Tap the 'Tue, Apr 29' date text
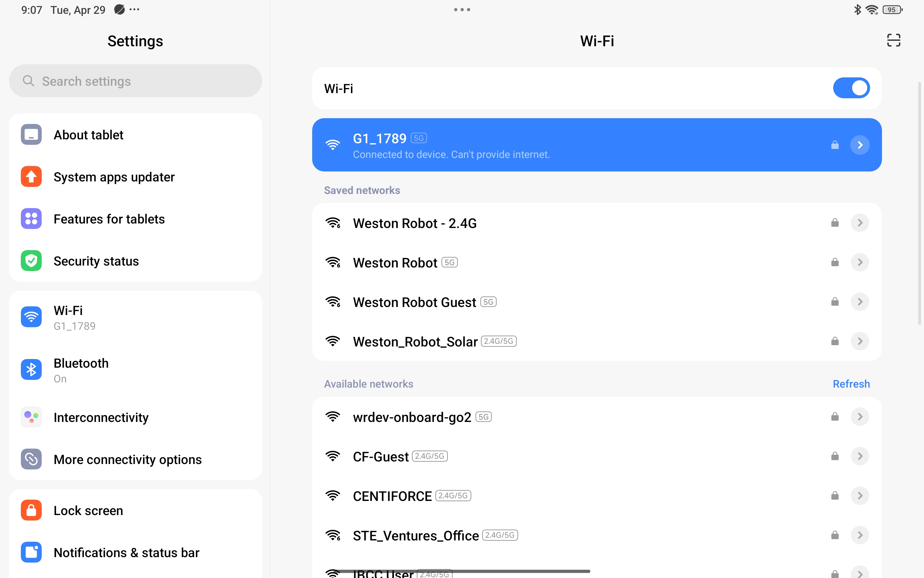 (x=78, y=10)
